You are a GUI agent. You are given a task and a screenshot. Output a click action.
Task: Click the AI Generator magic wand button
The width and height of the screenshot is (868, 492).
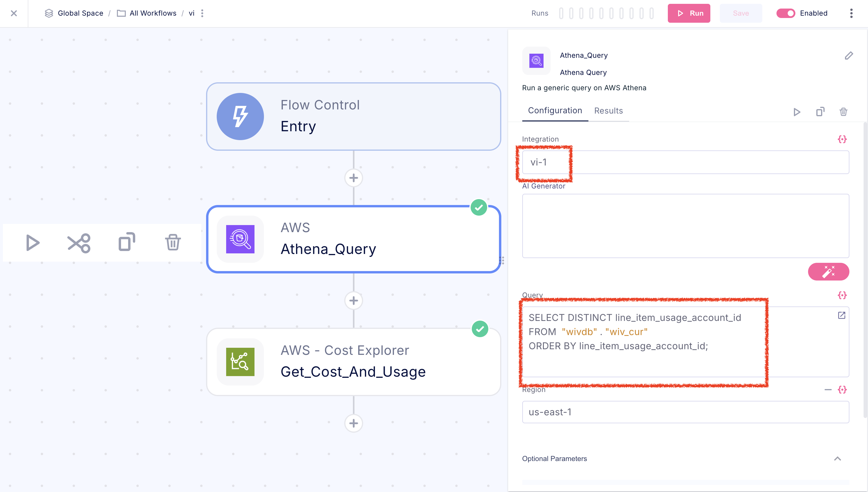coord(828,271)
